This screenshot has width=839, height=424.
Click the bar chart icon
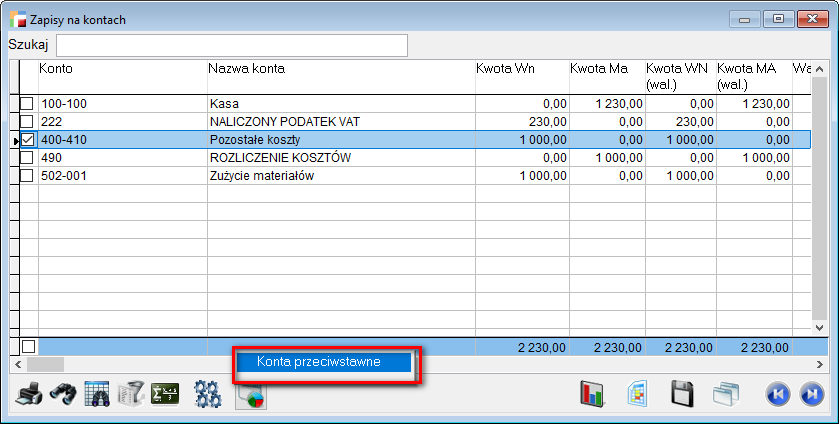593,394
